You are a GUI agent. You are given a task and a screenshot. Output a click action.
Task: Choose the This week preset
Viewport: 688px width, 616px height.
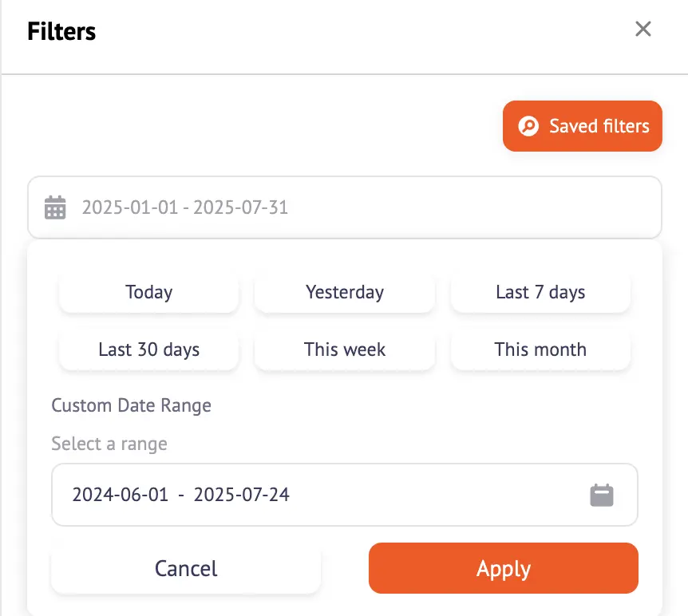point(345,349)
